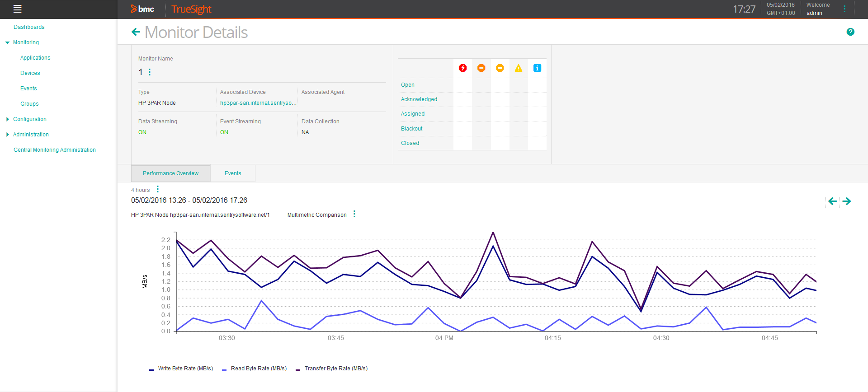
Task: Move chart to next time range
Action: 847,201
